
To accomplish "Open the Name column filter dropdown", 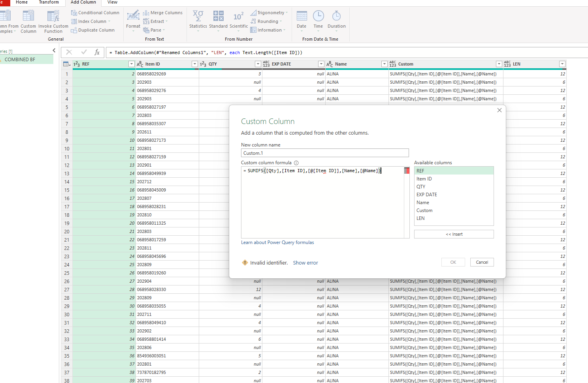I will pos(384,64).
